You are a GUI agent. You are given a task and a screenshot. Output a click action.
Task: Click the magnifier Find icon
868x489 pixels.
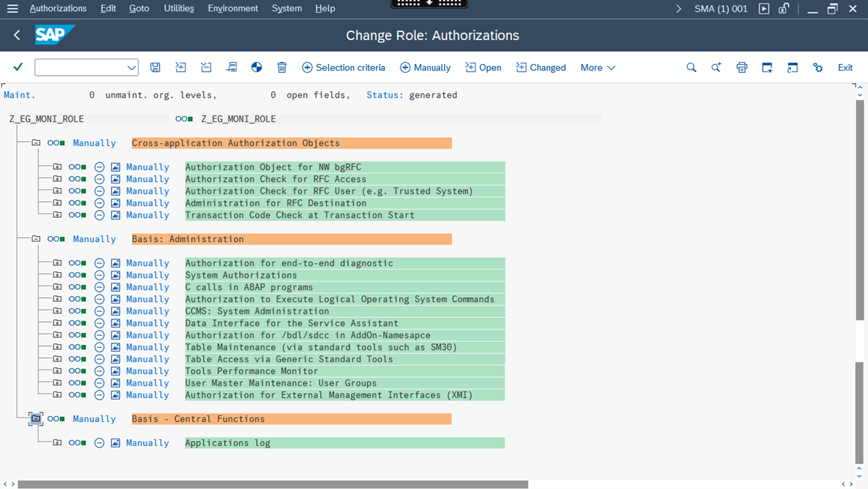691,68
